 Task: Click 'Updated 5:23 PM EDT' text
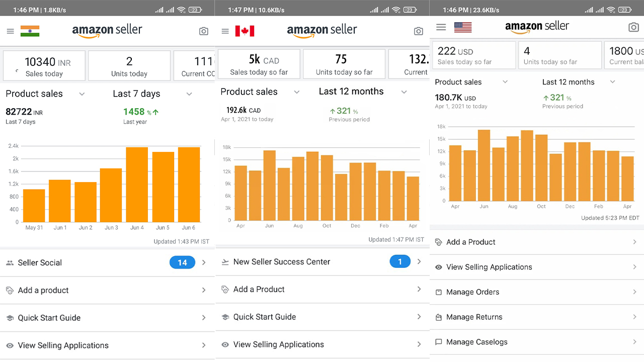[610, 218]
